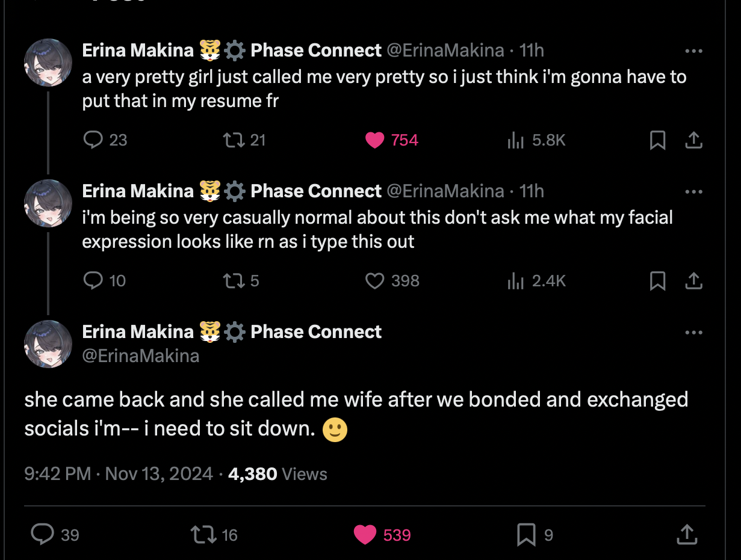Repost the tweet with 5 reposts
The width and height of the screenshot is (741, 560).
point(231,281)
